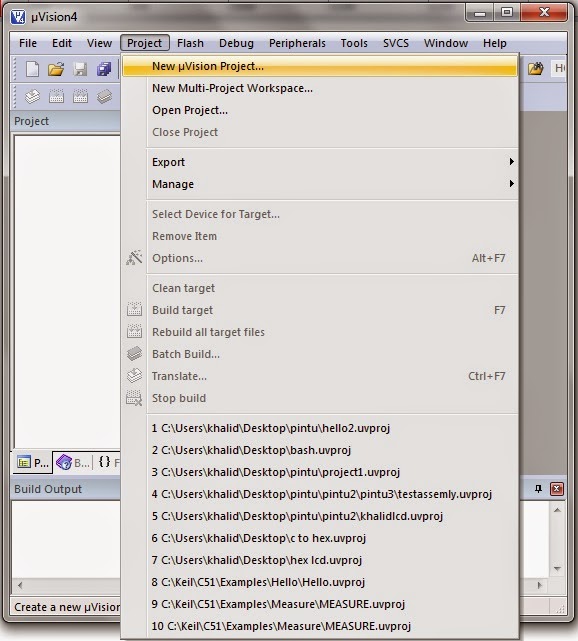Click Build Output scroll down arrow

[557, 569]
